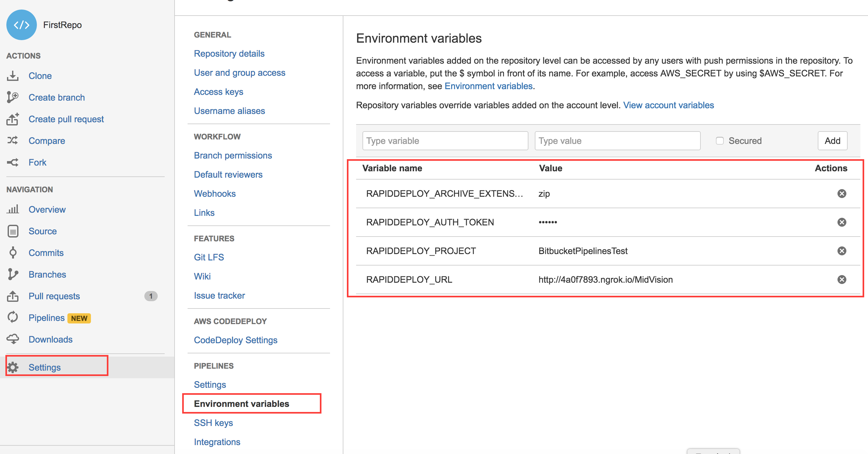Click the FirstRepo repository avatar
The height and width of the screenshot is (454, 868).
click(21, 25)
